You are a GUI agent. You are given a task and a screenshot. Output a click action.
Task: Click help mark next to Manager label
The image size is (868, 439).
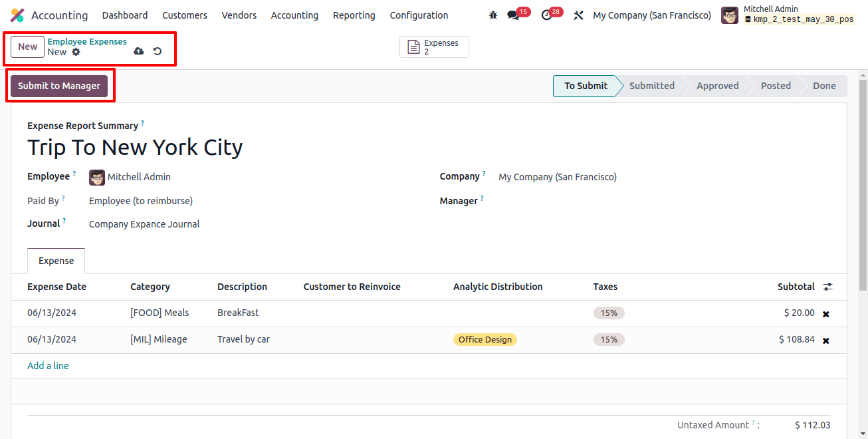pos(482,198)
